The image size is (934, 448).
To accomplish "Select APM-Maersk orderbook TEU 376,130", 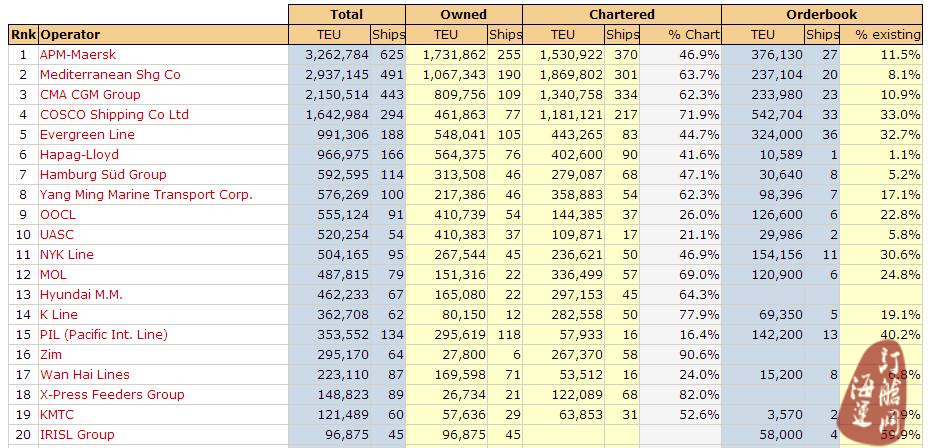I will pyautogui.click(x=776, y=55).
